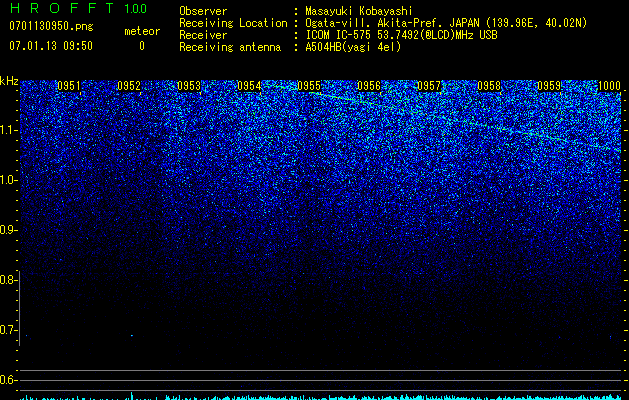This screenshot has height=400, width=629.
Task: Click the 0951 time marker
Action: 69,86
